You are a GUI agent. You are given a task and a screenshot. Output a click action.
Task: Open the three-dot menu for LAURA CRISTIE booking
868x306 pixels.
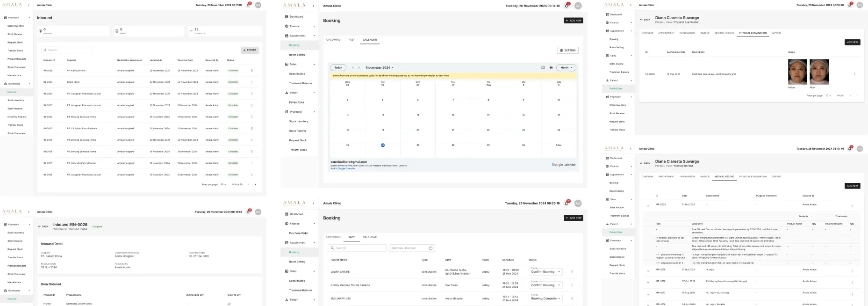coord(572,272)
